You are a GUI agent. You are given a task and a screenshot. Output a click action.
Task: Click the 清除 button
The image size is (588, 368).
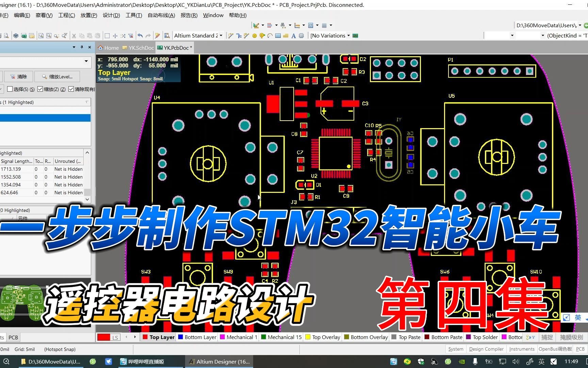pos(18,77)
